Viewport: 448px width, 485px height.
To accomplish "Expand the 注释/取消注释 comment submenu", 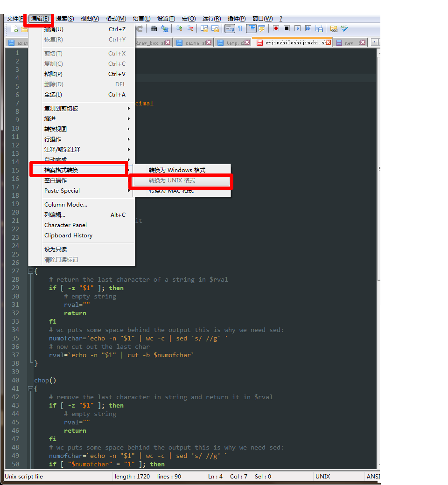I will (82, 149).
